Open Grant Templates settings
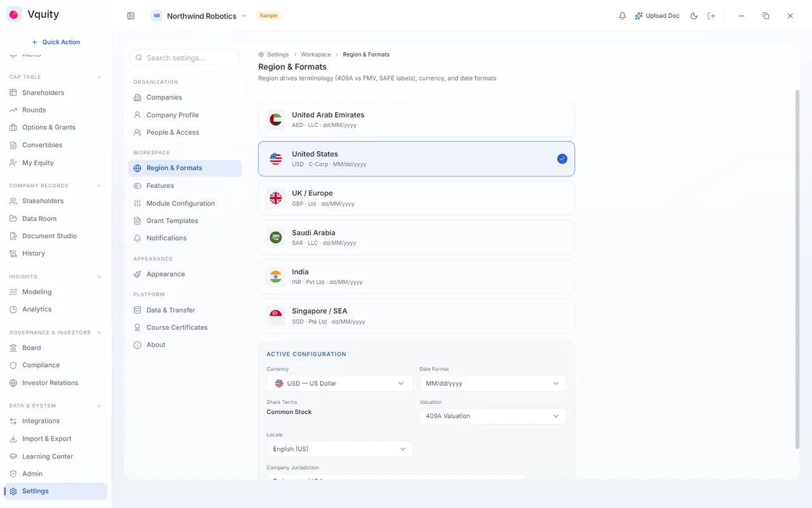 [x=185, y=220]
